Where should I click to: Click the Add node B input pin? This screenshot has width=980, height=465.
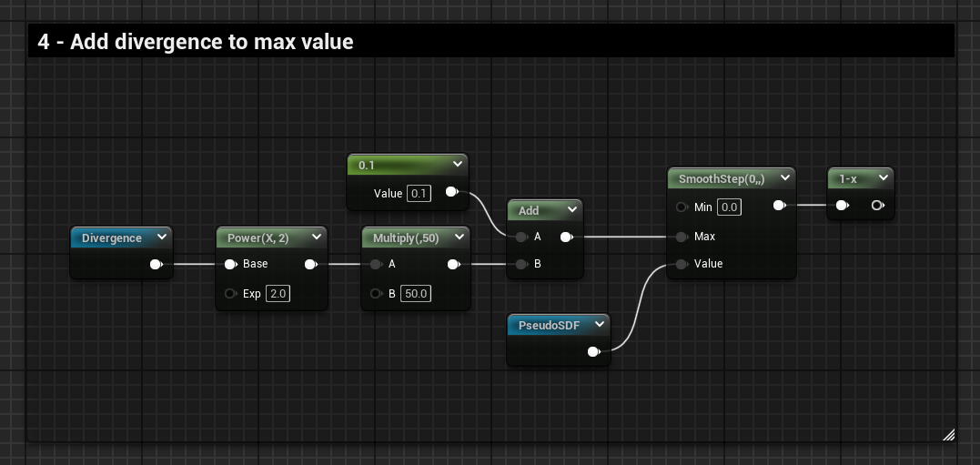click(521, 265)
